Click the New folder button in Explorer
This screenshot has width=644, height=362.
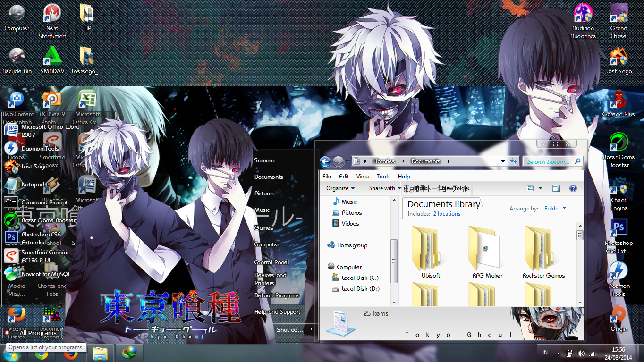coord(456,188)
